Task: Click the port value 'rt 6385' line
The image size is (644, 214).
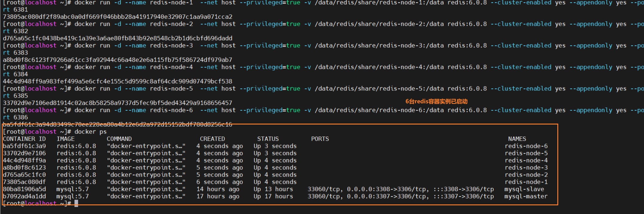Action: coord(15,96)
